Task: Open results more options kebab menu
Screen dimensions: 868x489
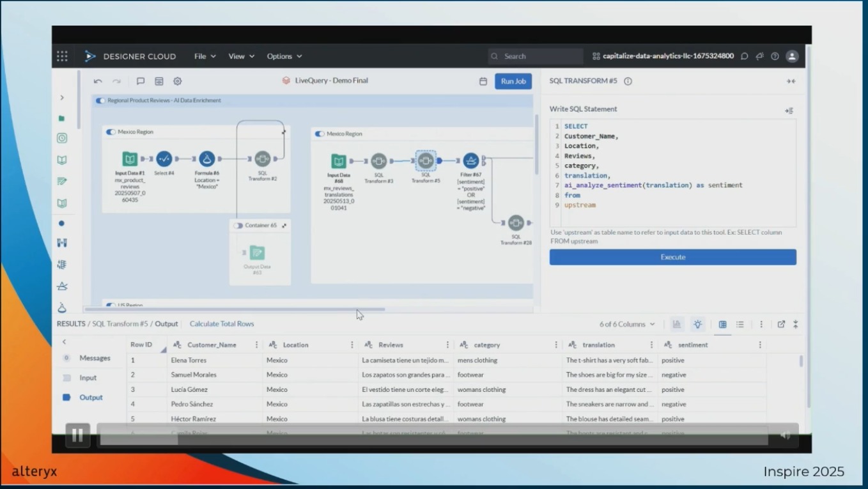Action: (761, 324)
